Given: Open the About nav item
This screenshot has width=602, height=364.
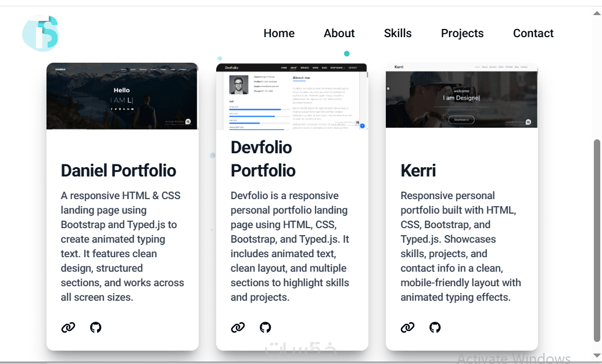Looking at the screenshot, I should [x=339, y=33].
